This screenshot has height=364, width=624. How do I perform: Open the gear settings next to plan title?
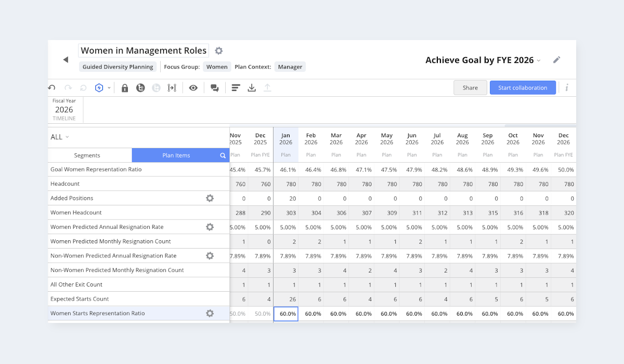[219, 51]
